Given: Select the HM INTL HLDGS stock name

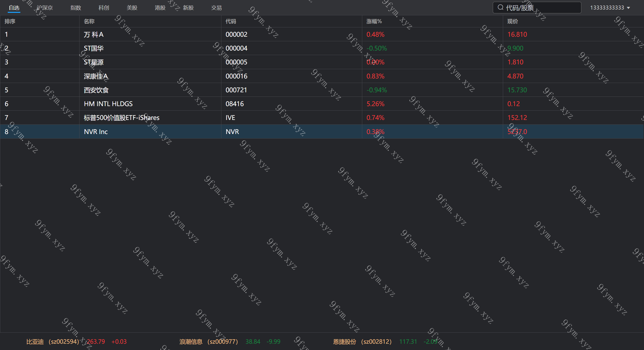Looking at the screenshot, I should point(108,104).
